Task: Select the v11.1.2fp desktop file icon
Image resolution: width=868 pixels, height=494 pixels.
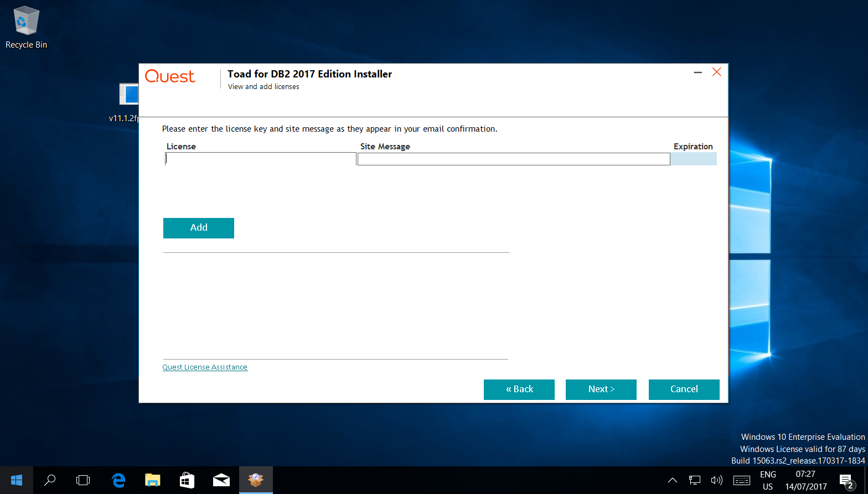Action: [128, 102]
